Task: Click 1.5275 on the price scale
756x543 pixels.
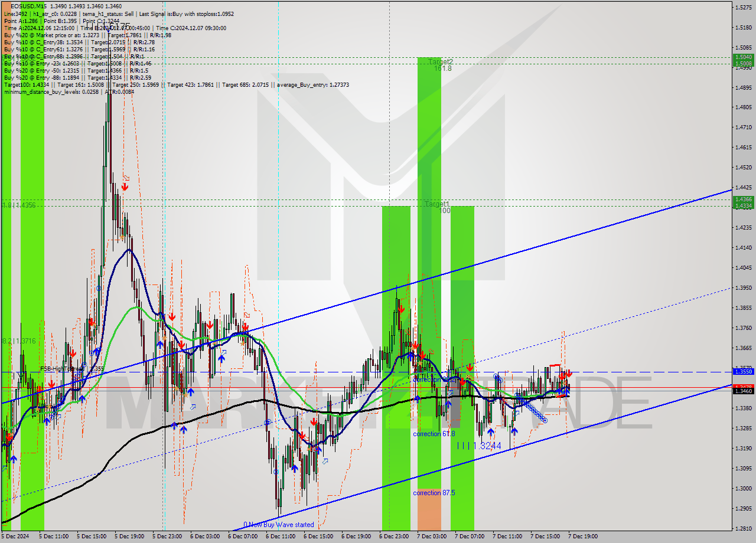Action: [x=743, y=7]
